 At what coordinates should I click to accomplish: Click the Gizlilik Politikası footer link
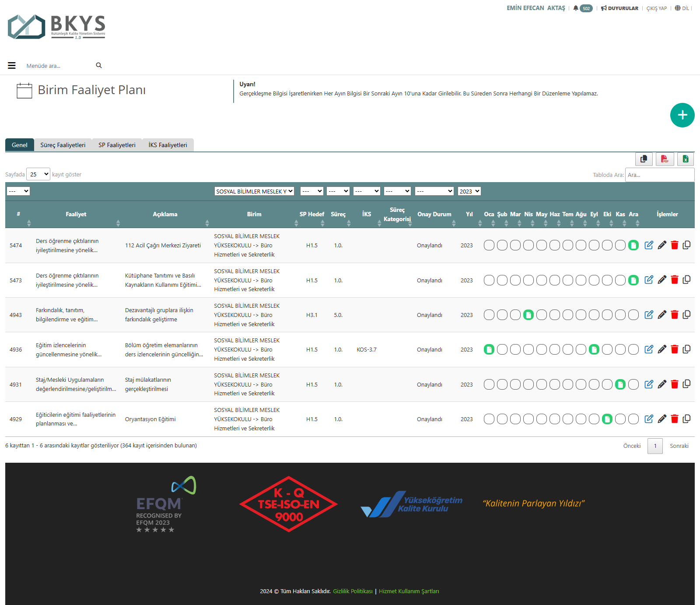point(353,591)
